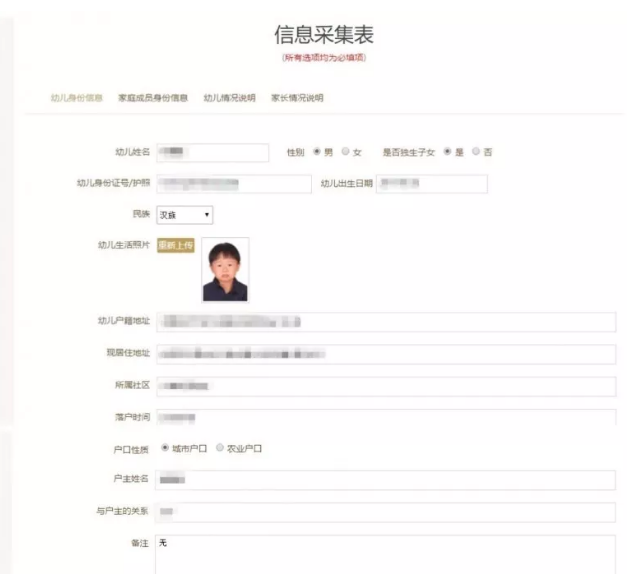
Task: Focus the 现居住地址 input field
Action: click(385, 354)
